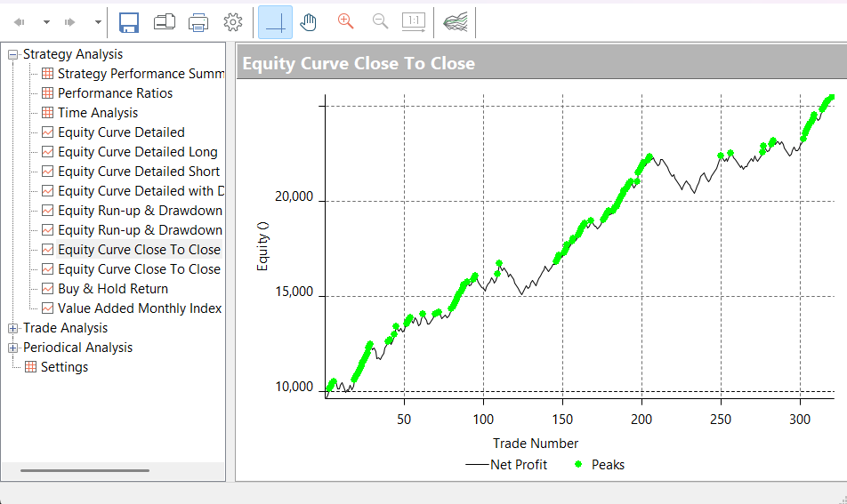Click the back navigation arrow

coord(20,22)
